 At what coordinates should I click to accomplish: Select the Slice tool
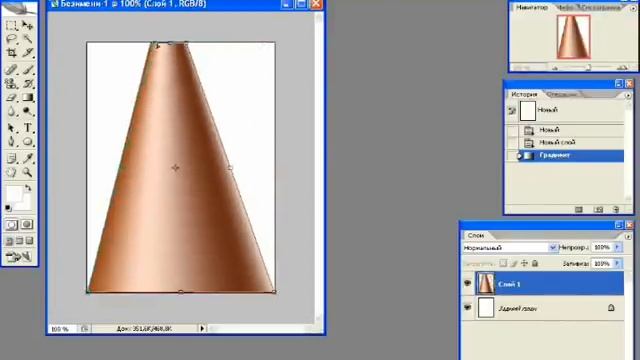coord(28,53)
